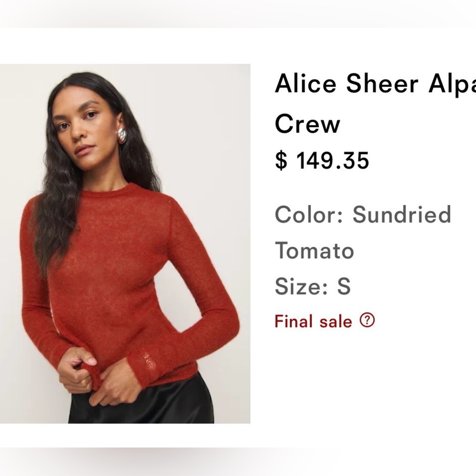Screen dimensions: 476x476
Task: Click the Size: S label
Action: click(x=312, y=286)
